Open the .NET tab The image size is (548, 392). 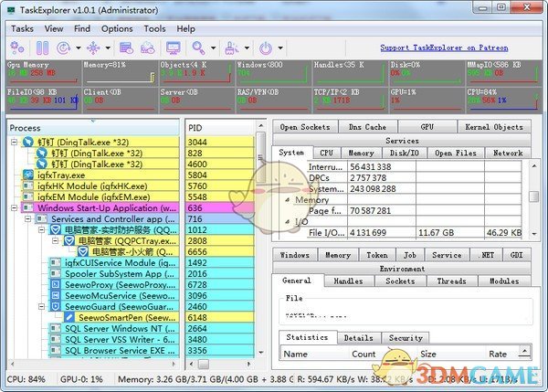[486, 255]
